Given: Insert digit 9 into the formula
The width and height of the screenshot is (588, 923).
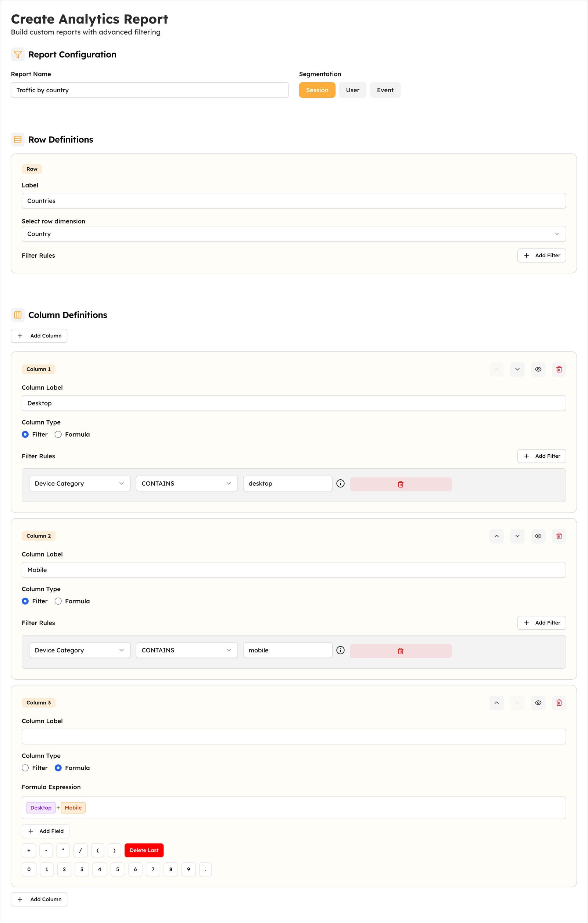Looking at the screenshot, I should (x=189, y=869).
